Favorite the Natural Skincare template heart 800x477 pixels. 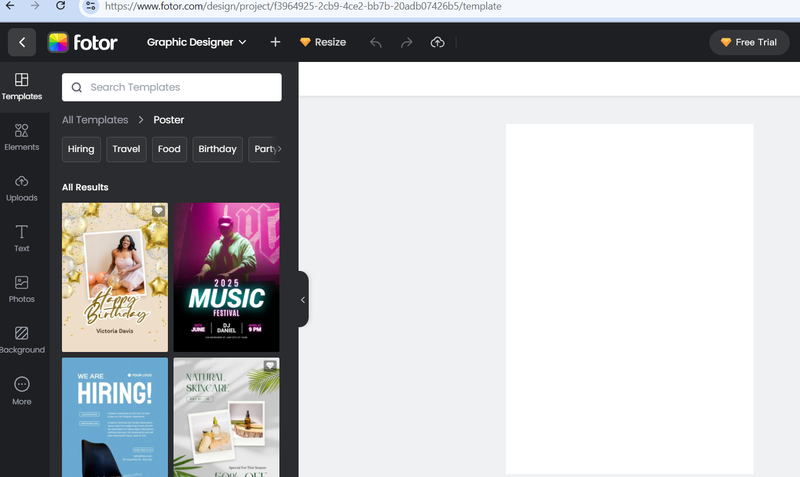click(x=270, y=366)
